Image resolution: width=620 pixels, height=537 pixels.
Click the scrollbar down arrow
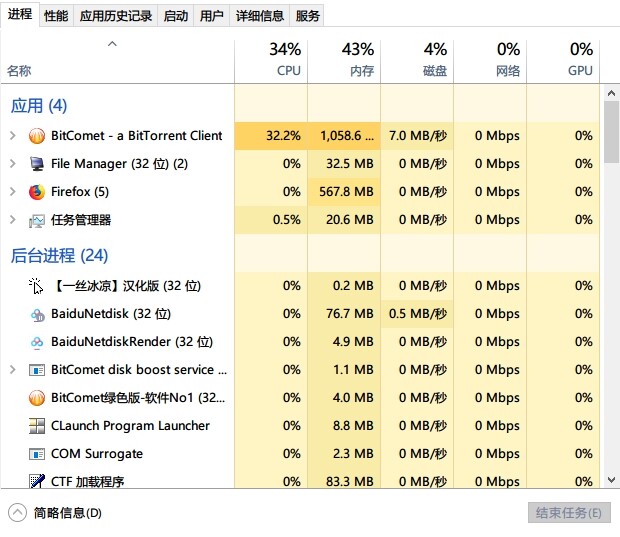tap(611, 480)
